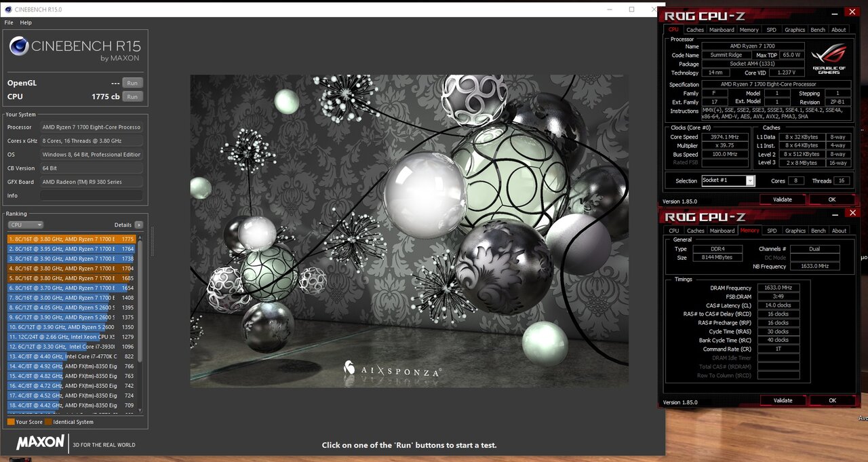
Task: Open SPD tab in upper CPU-Z window
Action: pyautogui.click(x=772, y=30)
